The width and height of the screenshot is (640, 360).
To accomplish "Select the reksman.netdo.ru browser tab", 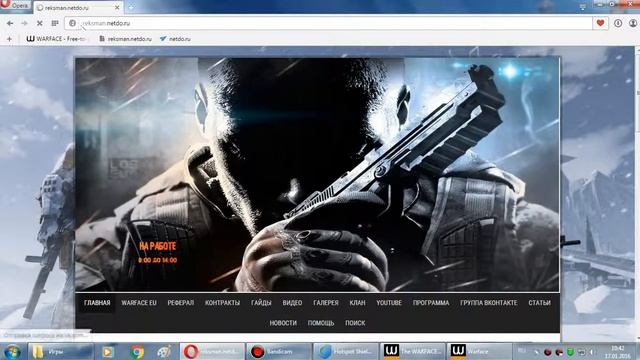I will tap(78, 7).
